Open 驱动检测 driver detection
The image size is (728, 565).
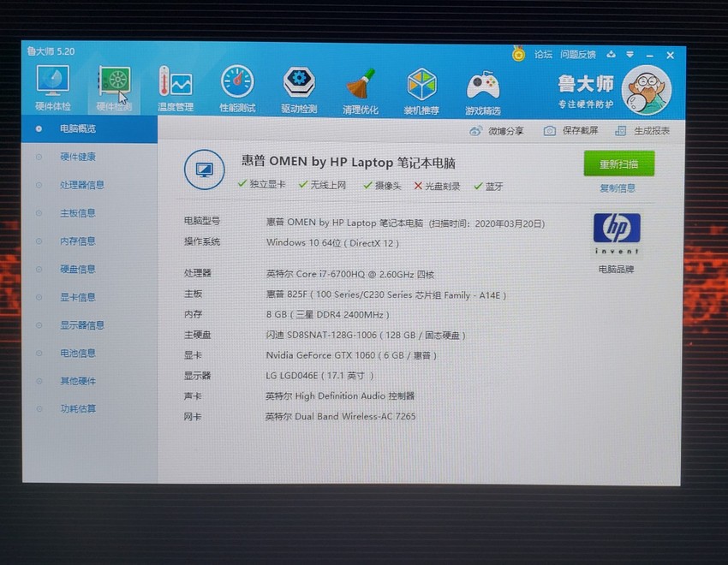tap(299, 90)
